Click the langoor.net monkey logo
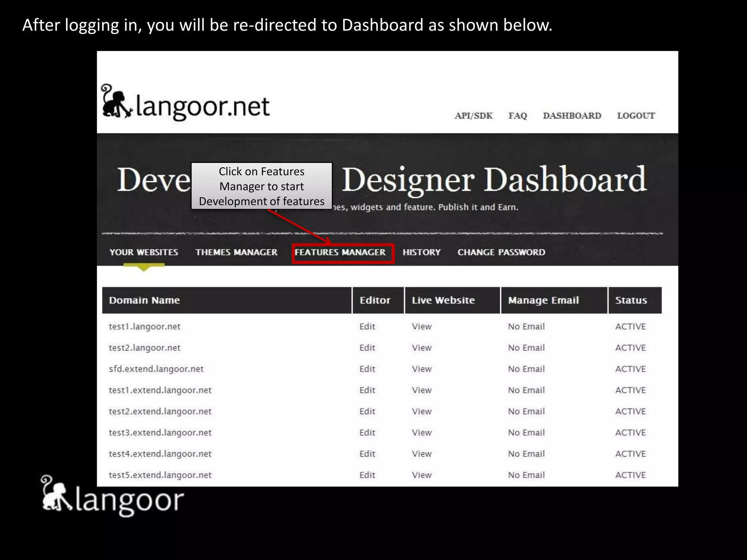 point(185,102)
